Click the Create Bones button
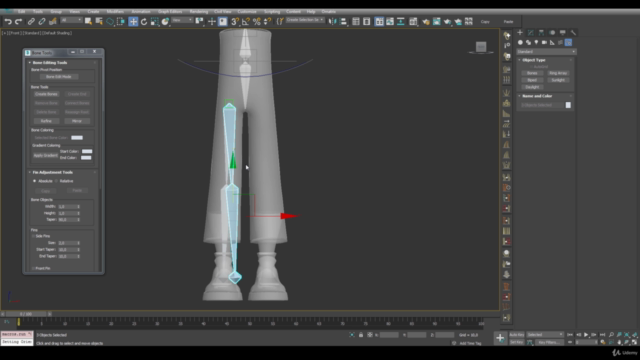 tap(46, 94)
